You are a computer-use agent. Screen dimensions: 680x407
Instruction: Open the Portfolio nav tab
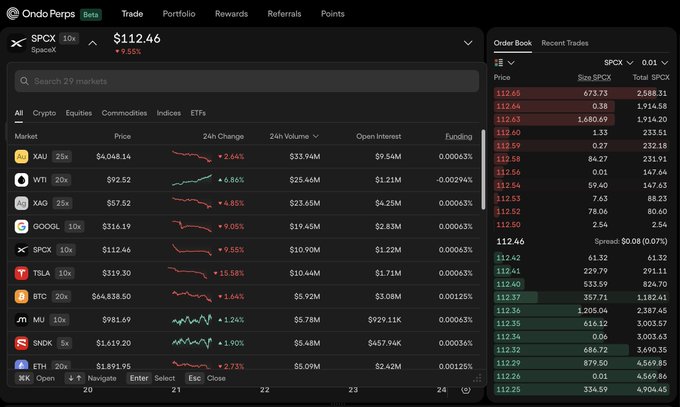click(179, 14)
